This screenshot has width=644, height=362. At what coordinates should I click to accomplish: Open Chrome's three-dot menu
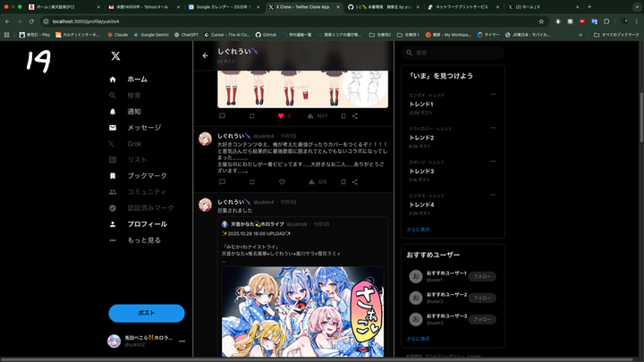click(637, 21)
